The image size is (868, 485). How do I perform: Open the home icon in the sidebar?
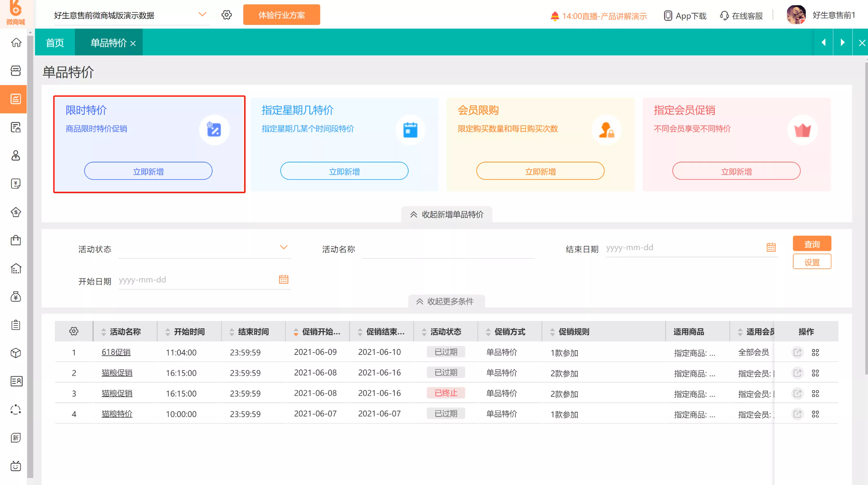coord(16,42)
